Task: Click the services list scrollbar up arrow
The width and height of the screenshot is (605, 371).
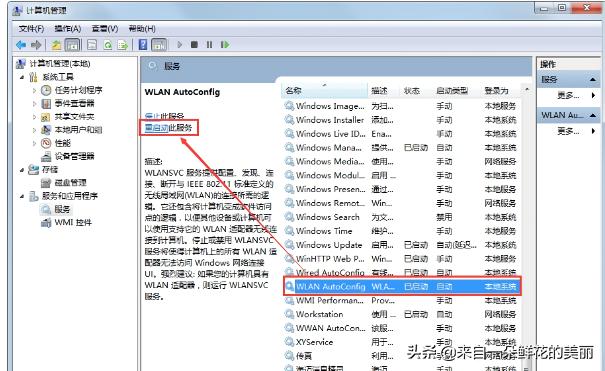Action: point(527,89)
